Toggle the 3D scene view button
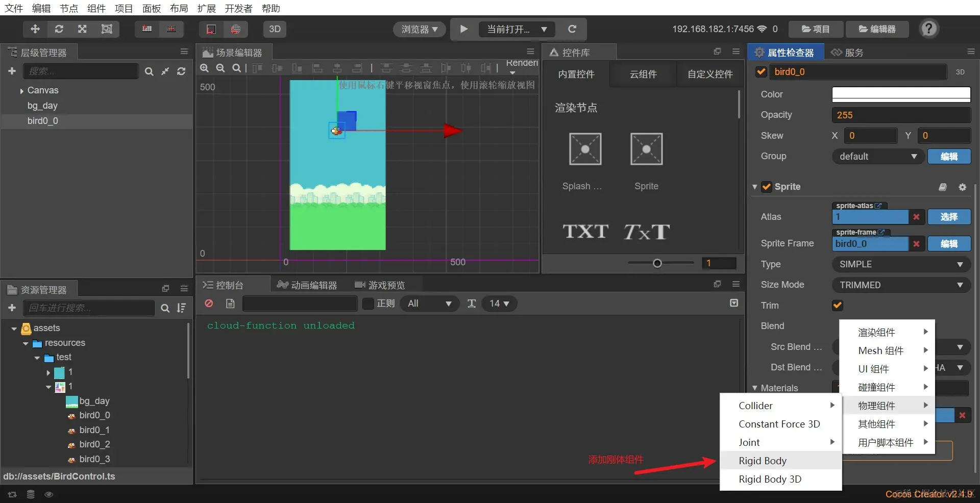Viewport: 980px width, 503px height. click(275, 29)
